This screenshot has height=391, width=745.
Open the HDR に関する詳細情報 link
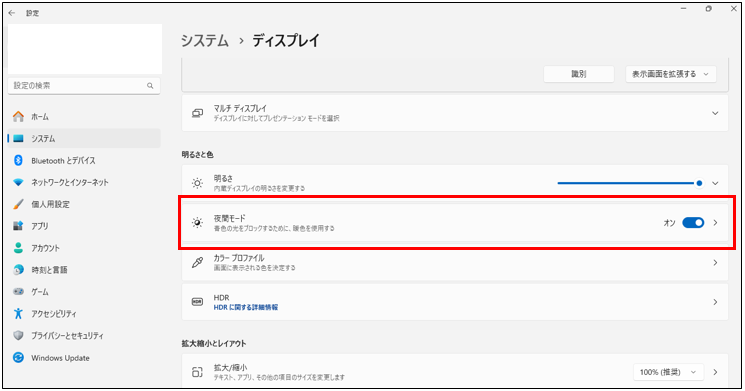tap(246, 307)
